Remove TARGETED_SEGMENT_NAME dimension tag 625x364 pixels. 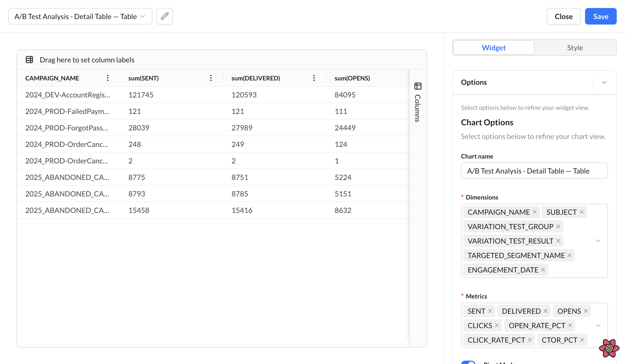click(x=570, y=255)
